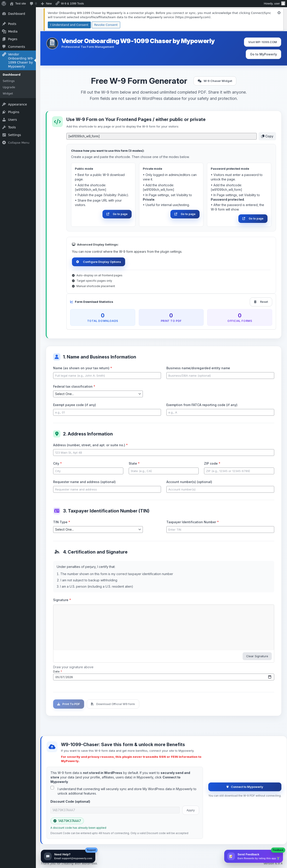Dismiss the consent notice with the X icon

pos(279,13)
